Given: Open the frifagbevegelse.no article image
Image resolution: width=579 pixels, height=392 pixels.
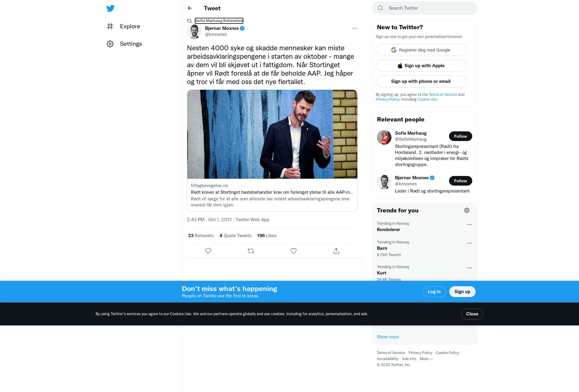Looking at the screenshot, I should click(x=272, y=134).
